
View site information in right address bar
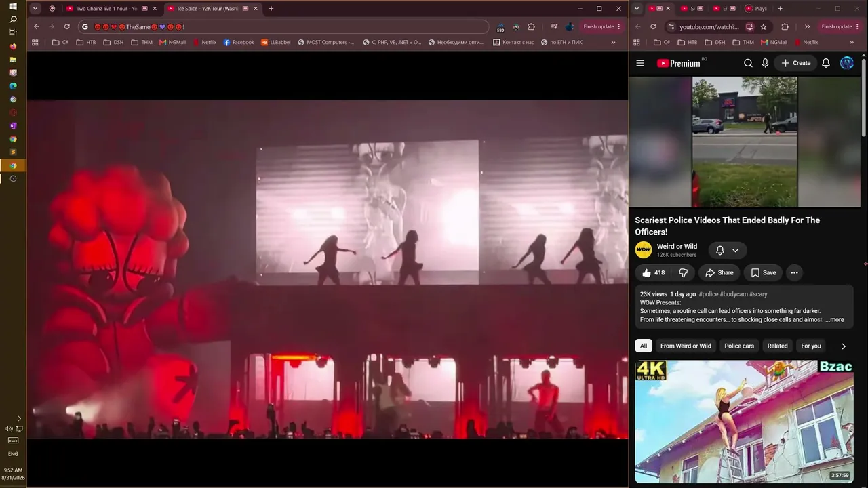[671, 26]
